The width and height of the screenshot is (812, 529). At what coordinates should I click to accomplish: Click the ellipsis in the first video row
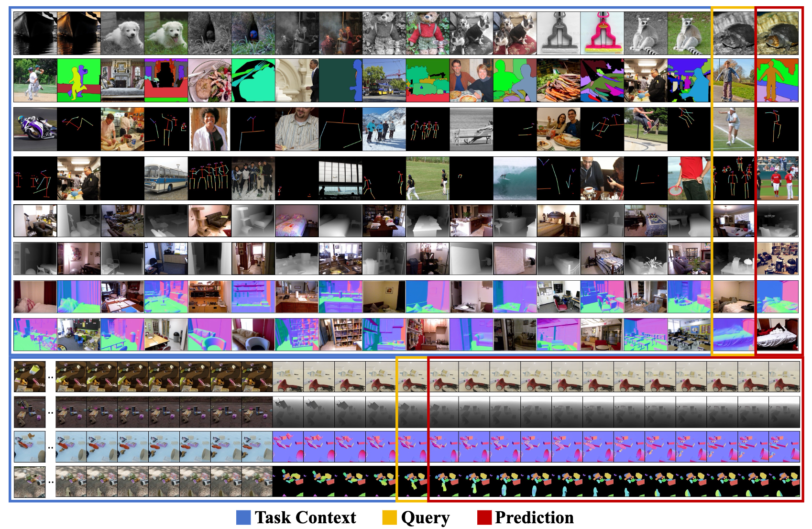(x=50, y=377)
